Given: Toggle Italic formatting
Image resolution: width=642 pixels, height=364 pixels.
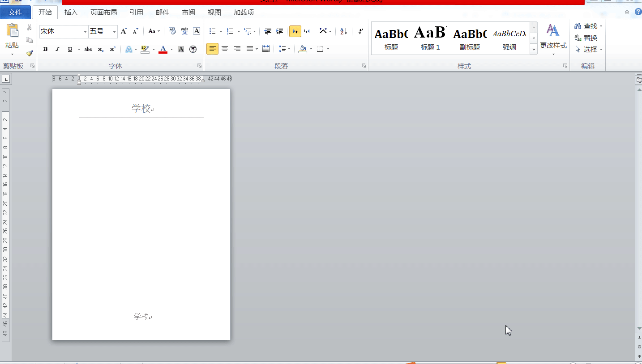Looking at the screenshot, I should 57,49.
